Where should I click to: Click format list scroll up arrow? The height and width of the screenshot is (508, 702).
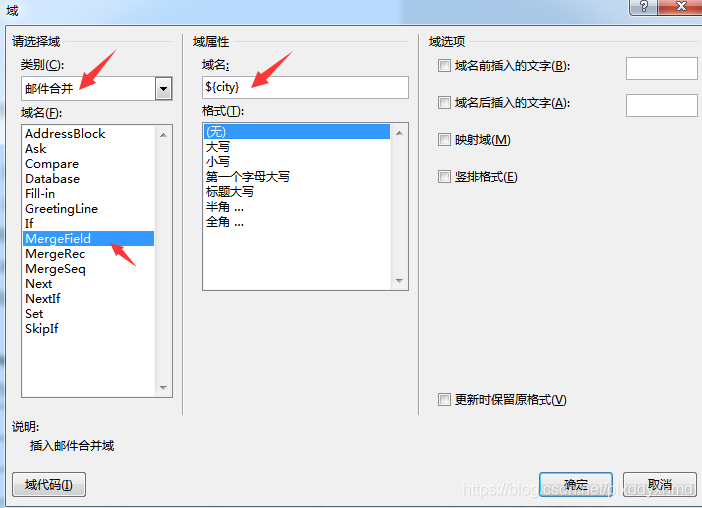click(x=399, y=133)
